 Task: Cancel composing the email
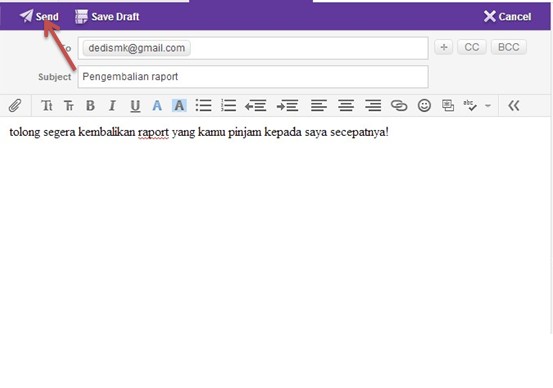pyautogui.click(x=507, y=16)
